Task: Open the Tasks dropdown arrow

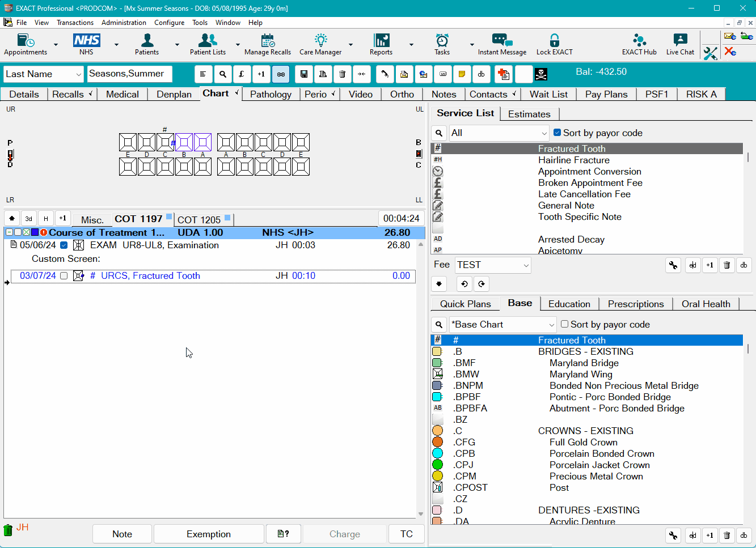Action: pos(472,44)
